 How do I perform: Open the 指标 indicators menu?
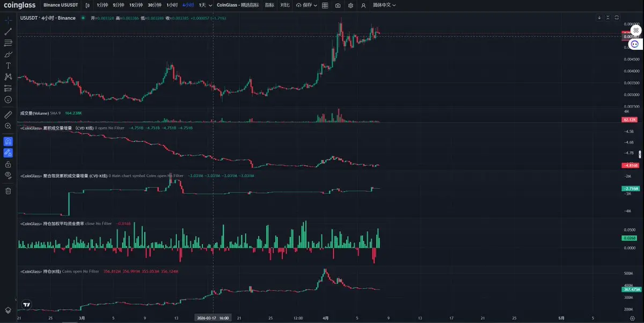(269, 5)
